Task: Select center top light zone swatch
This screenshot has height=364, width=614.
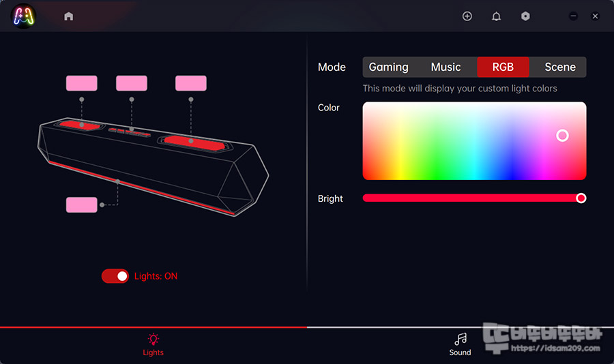Action: 132,83
